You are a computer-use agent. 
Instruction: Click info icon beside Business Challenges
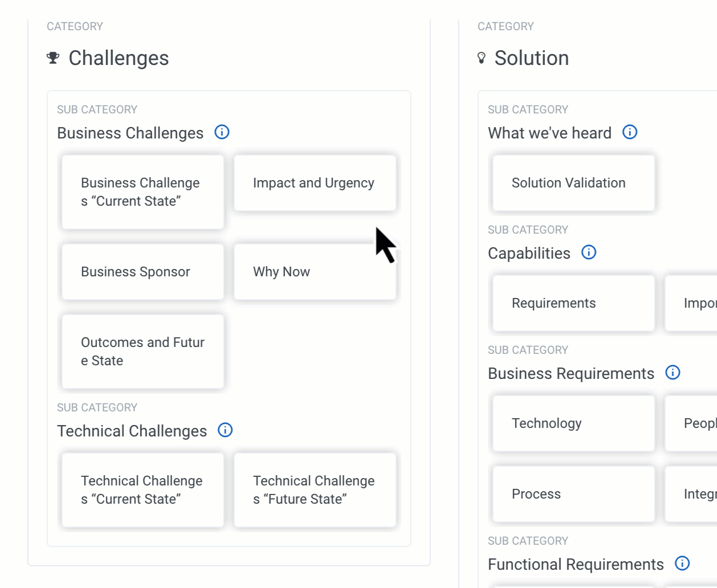(222, 132)
